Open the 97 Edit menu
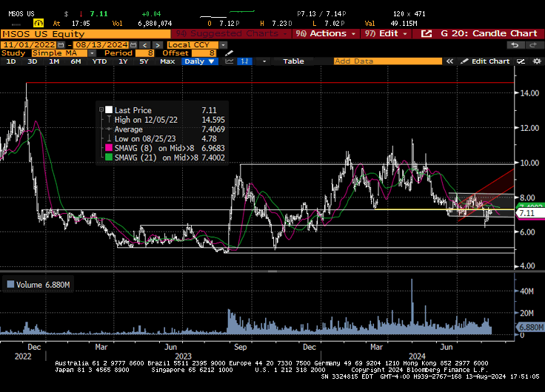 [386, 34]
